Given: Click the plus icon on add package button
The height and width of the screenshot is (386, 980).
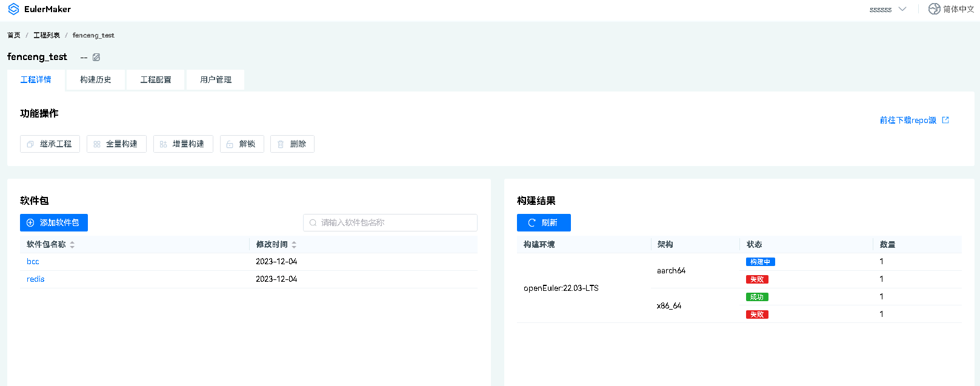Looking at the screenshot, I should tap(30, 223).
